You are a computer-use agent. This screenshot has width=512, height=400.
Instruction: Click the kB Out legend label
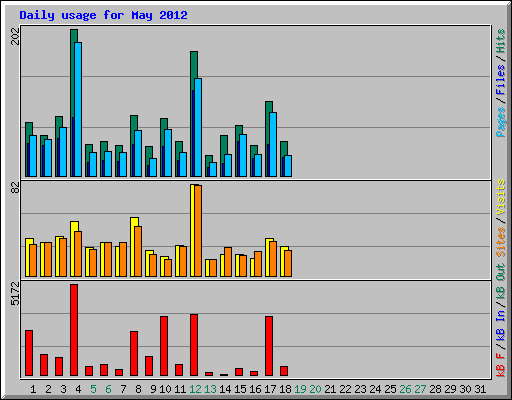[x=501, y=282]
